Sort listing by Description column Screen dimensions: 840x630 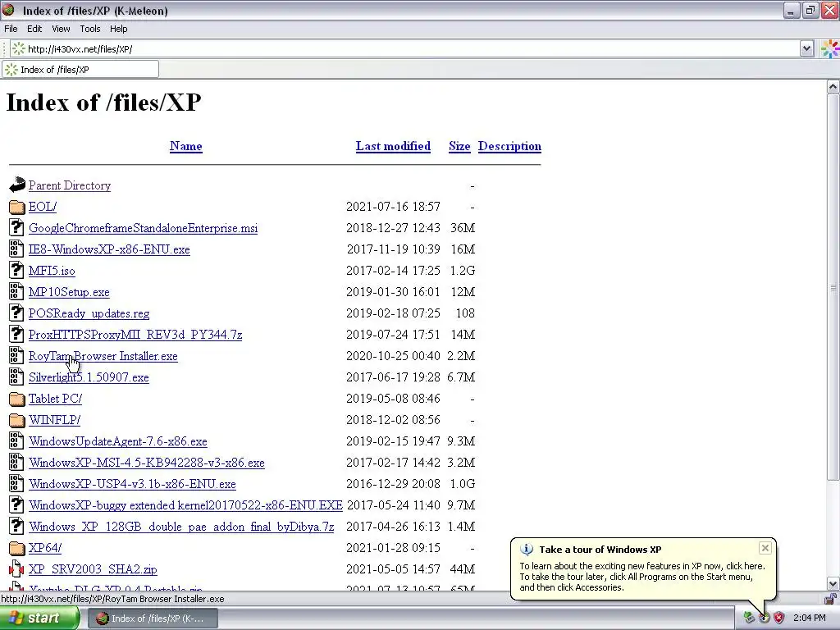point(509,146)
